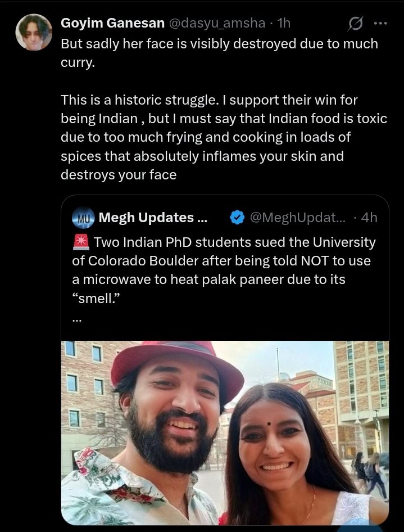The image size is (404, 532).
Task: Open the Goyim Ganesan display name link
Action: [x=112, y=23]
